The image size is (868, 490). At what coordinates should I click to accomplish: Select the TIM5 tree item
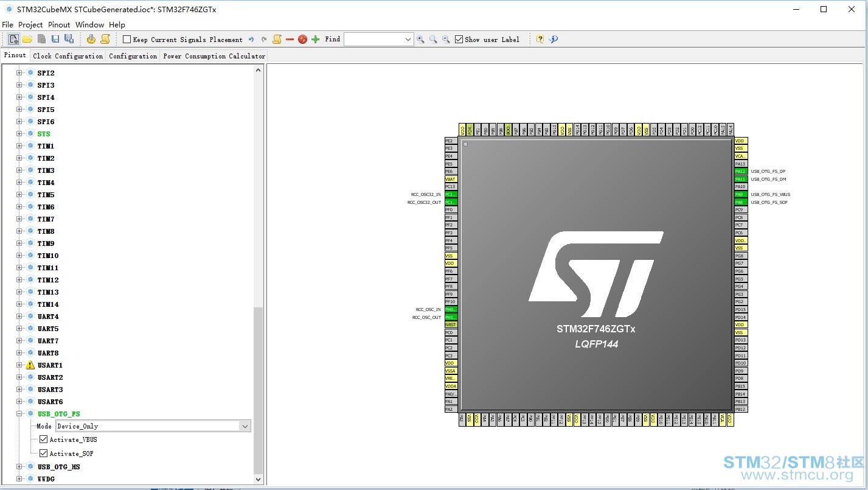[x=46, y=195]
